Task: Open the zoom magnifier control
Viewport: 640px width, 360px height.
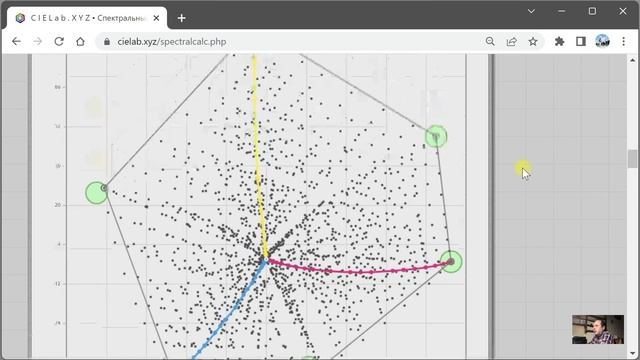Action: point(490,41)
